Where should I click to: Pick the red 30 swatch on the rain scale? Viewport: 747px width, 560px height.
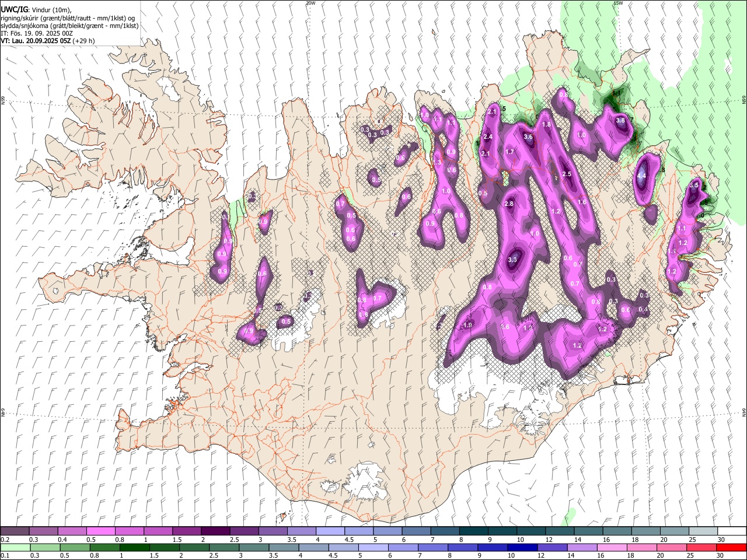732,548
